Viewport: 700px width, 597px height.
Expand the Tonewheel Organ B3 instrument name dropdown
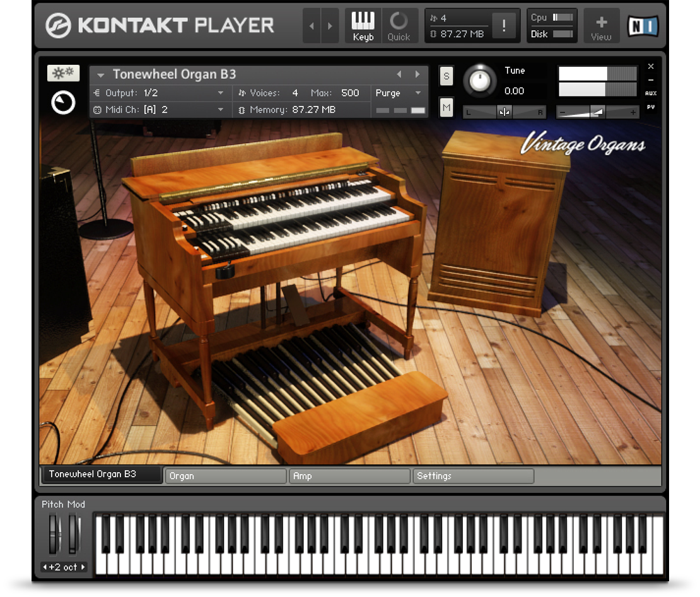point(100,75)
